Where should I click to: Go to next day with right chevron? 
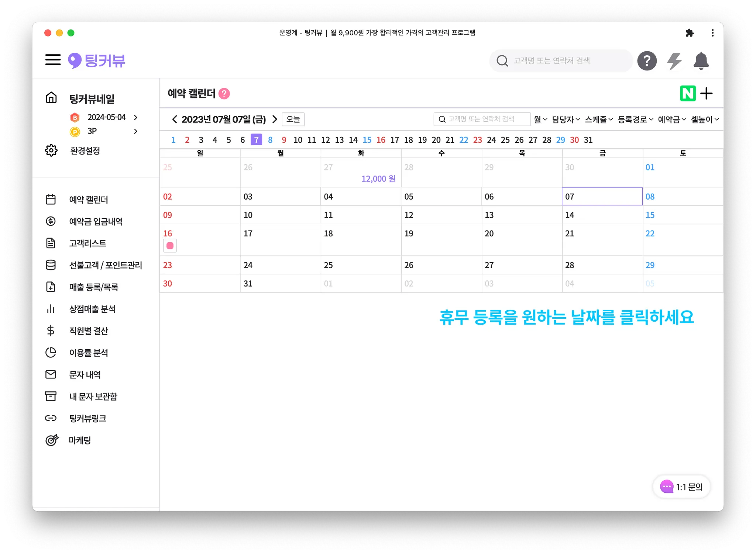275,120
